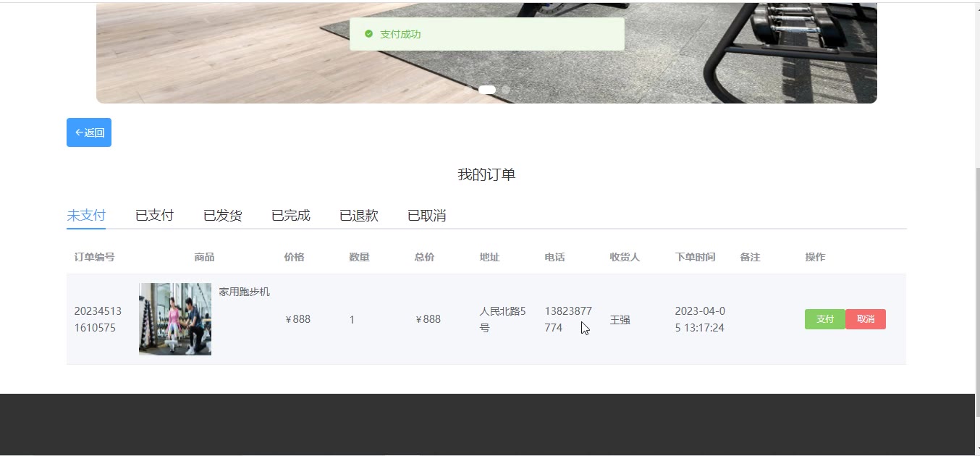The height and width of the screenshot is (456, 980).
Task: Click the recipient name 王强
Action: (620, 319)
